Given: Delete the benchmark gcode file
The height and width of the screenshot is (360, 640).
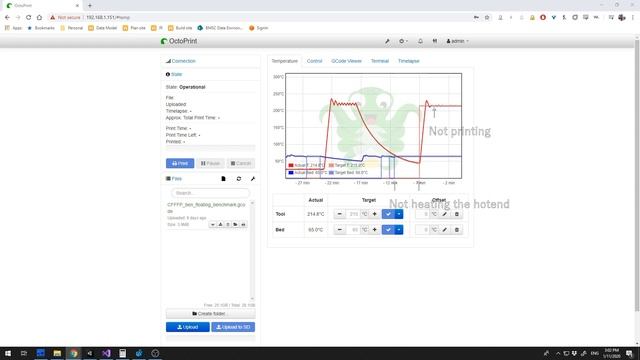Looking at the screenshot, I should click(228, 224).
